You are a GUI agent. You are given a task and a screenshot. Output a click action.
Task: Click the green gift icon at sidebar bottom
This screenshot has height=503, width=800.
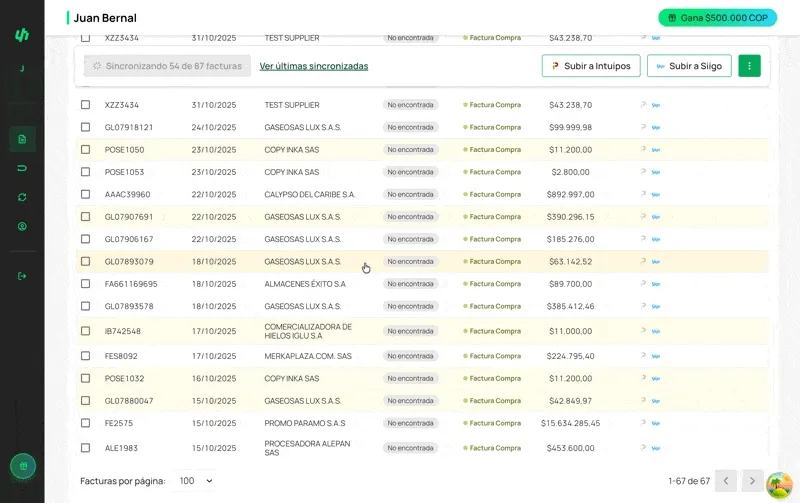[x=22, y=466]
